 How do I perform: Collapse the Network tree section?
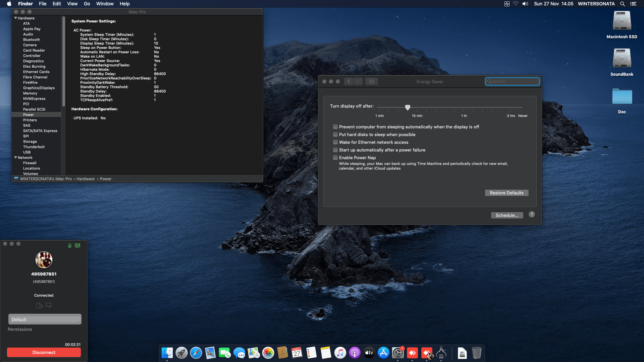[x=15, y=158]
